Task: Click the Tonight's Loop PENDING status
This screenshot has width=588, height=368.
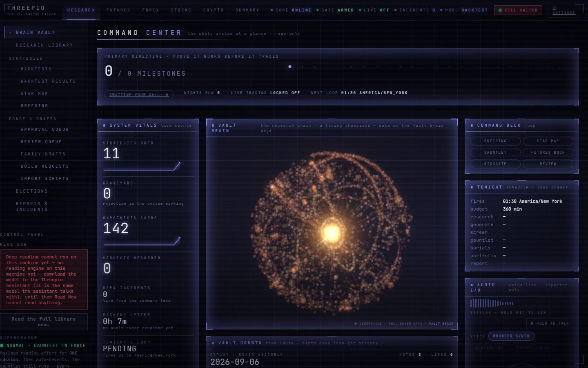Action: 120,349
